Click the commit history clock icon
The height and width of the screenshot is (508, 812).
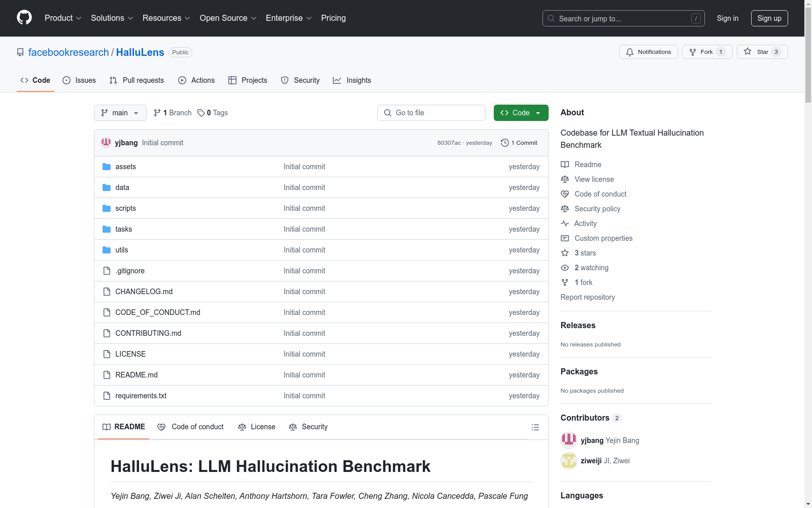(x=504, y=143)
